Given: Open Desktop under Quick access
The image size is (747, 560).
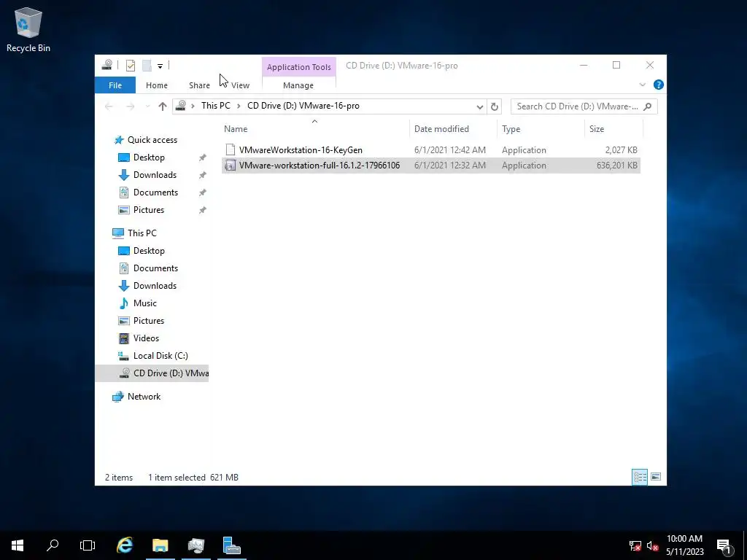Looking at the screenshot, I should tap(149, 157).
